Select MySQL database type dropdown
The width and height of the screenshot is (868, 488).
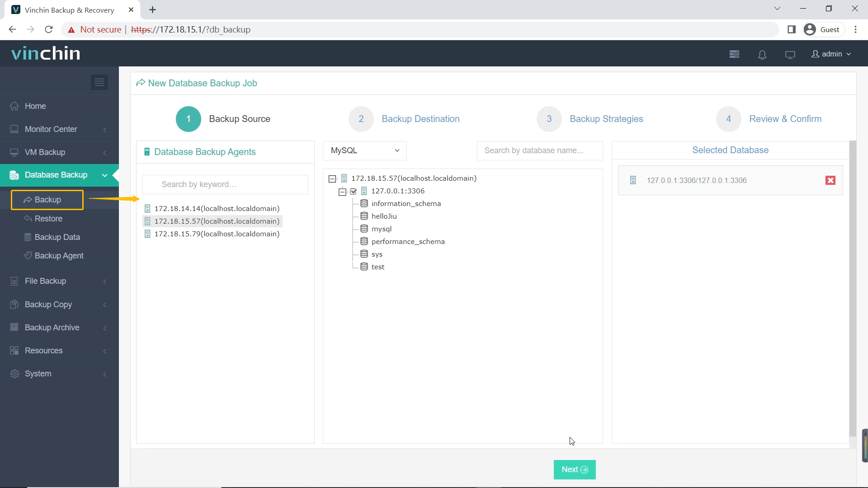(x=365, y=151)
